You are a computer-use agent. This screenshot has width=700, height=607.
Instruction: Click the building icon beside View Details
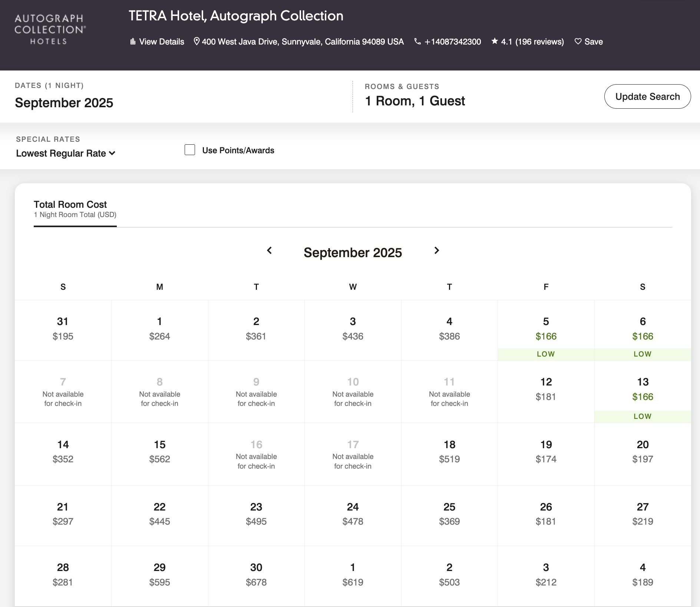tap(133, 42)
